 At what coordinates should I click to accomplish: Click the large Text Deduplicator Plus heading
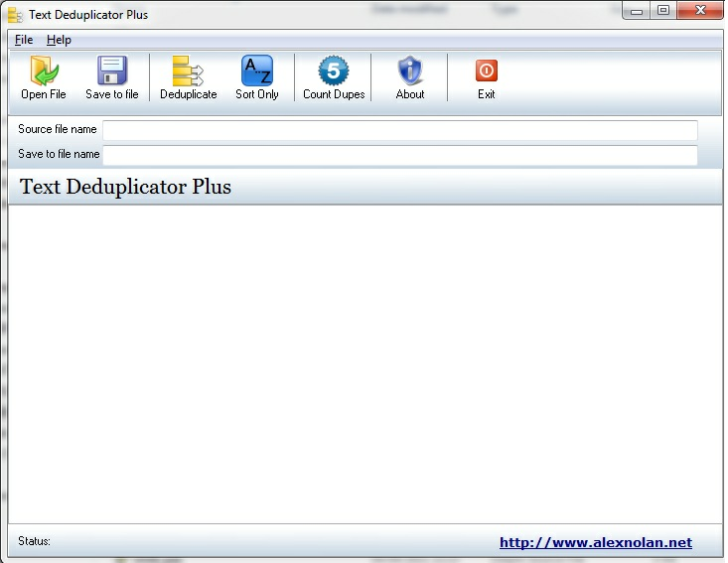[x=125, y=187]
